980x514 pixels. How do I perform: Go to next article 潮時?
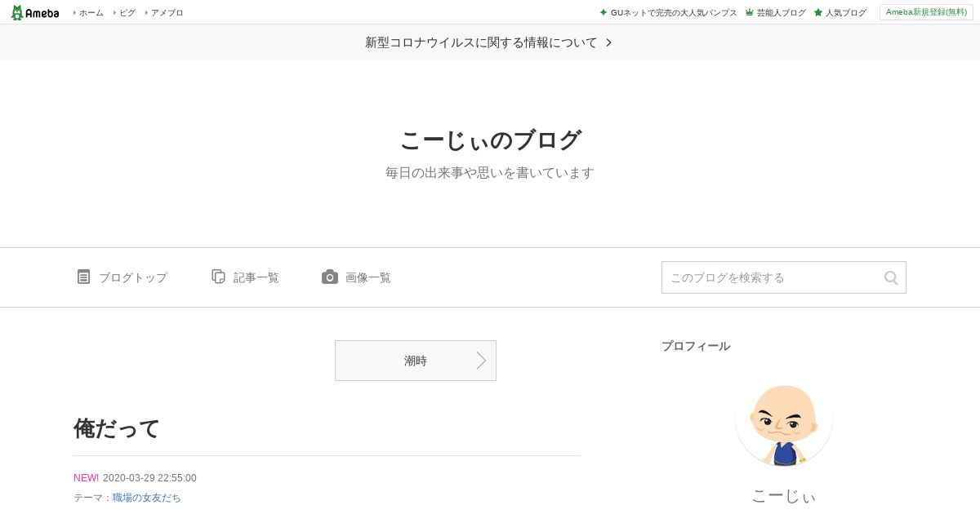pyautogui.click(x=416, y=361)
